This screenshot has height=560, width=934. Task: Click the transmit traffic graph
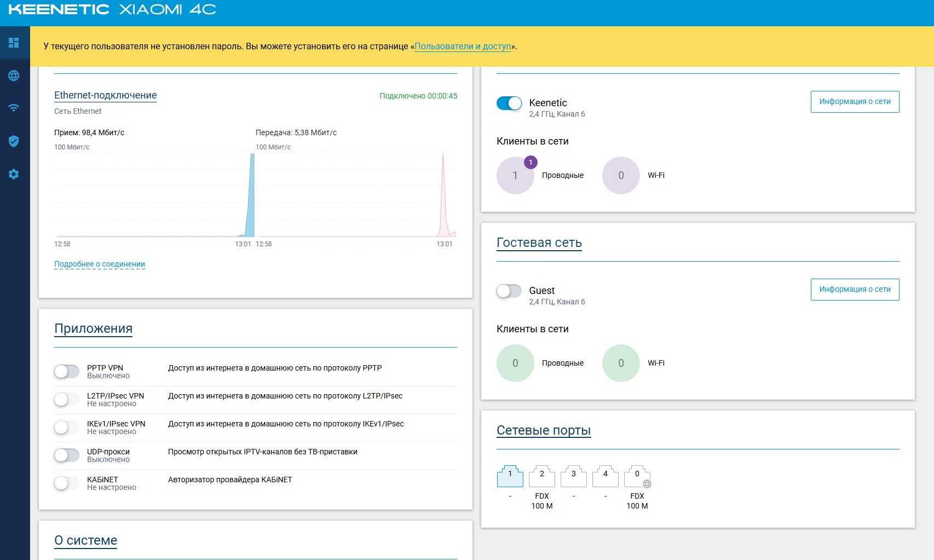(356, 194)
